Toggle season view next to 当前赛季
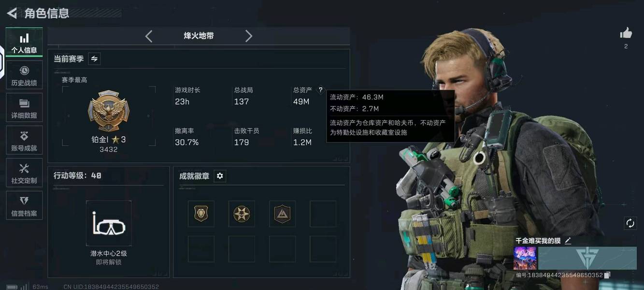Screen dimensions: 644x290 tap(94, 58)
